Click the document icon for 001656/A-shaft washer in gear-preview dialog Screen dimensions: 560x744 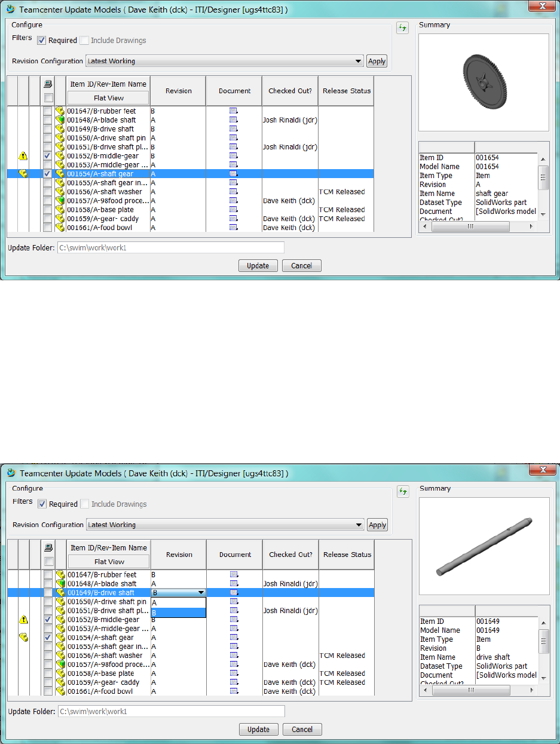234,192
